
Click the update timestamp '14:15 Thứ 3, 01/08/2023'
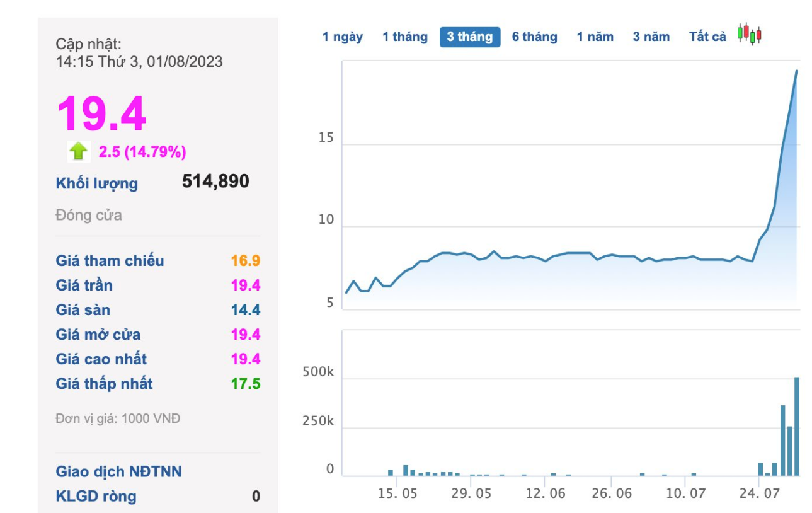pyautogui.click(x=139, y=62)
